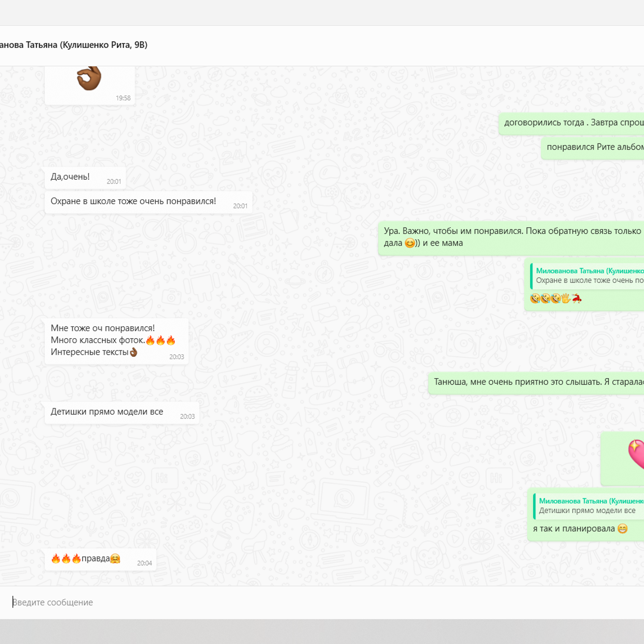This screenshot has height=644, width=644.
Task: Click fire emojis after 'Много классных фоток'
Action: [161, 340]
